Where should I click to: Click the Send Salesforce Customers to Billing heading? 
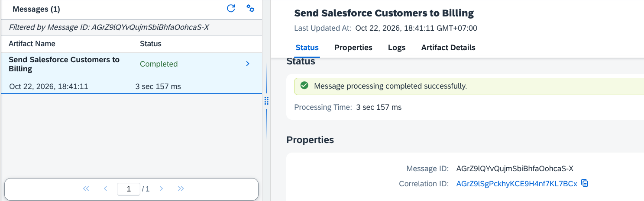pyautogui.click(x=384, y=13)
